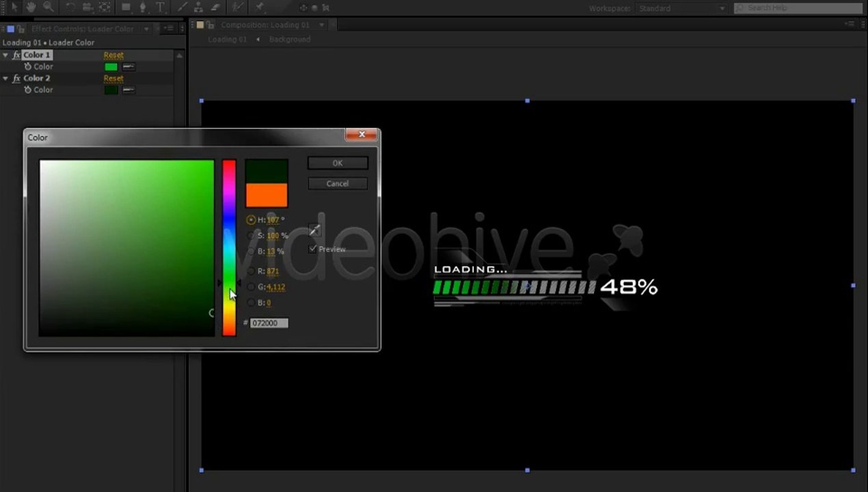Click the orange original color swatch
The width and height of the screenshot is (868, 492).
(x=267, y=195)
